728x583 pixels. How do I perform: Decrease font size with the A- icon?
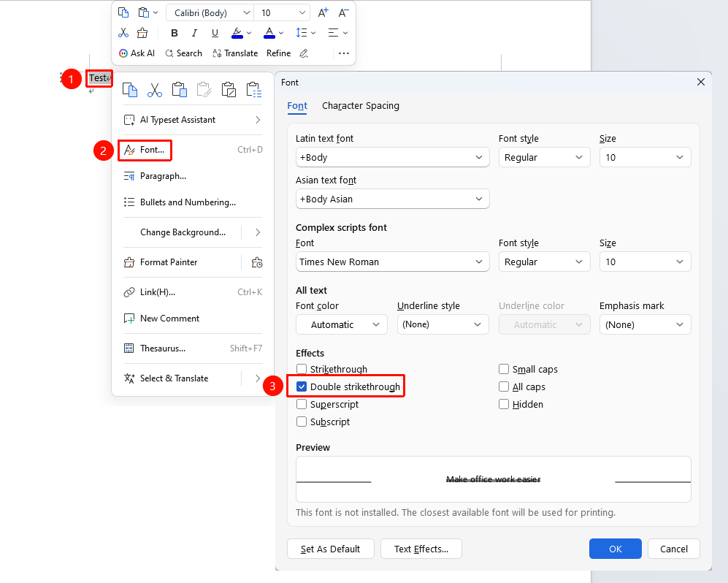[x=344, y=12]
